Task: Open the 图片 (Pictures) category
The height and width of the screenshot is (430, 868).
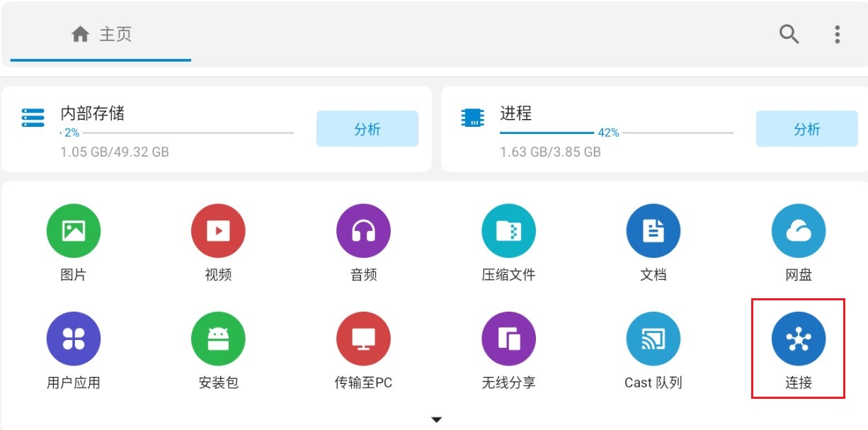Action: pyautogui.click(x=74, y=232)
